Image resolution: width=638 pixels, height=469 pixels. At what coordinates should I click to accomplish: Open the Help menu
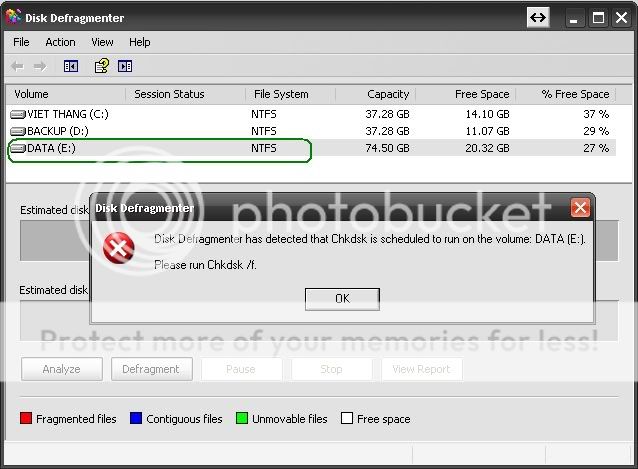pos(139,42)
